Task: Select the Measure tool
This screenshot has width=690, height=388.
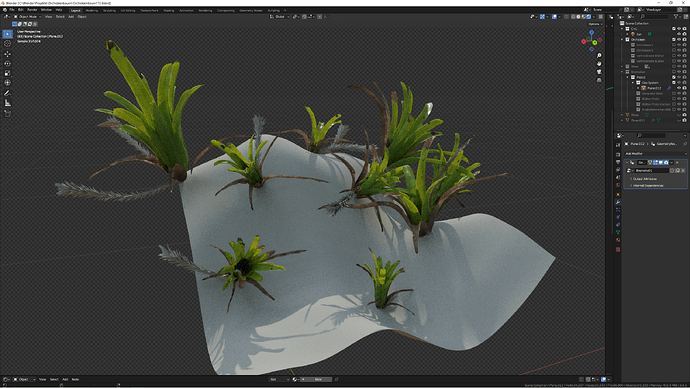Action: point(7,103)
